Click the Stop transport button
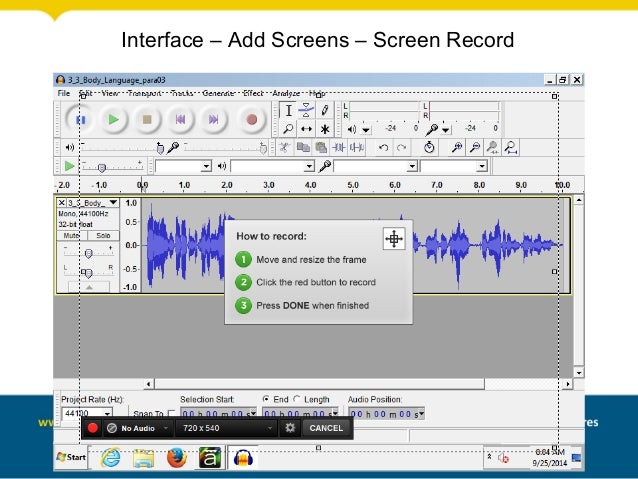The width and height of the screenshot is (638, 479). click(147, 120)
